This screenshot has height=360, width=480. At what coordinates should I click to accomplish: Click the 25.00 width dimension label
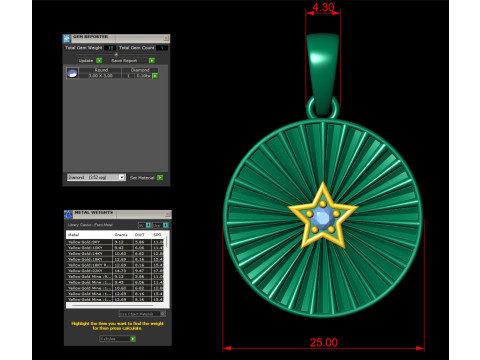[324, 342]
